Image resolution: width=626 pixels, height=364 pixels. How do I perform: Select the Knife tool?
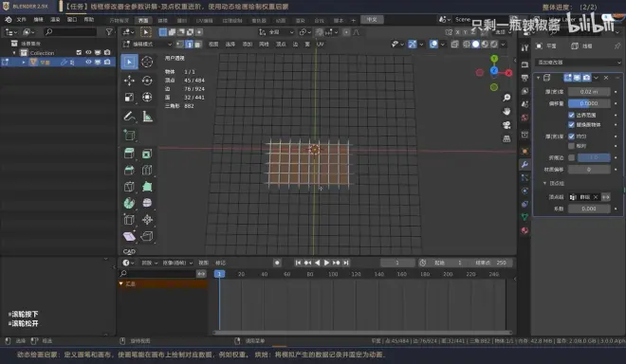click(x=129, y=187)
